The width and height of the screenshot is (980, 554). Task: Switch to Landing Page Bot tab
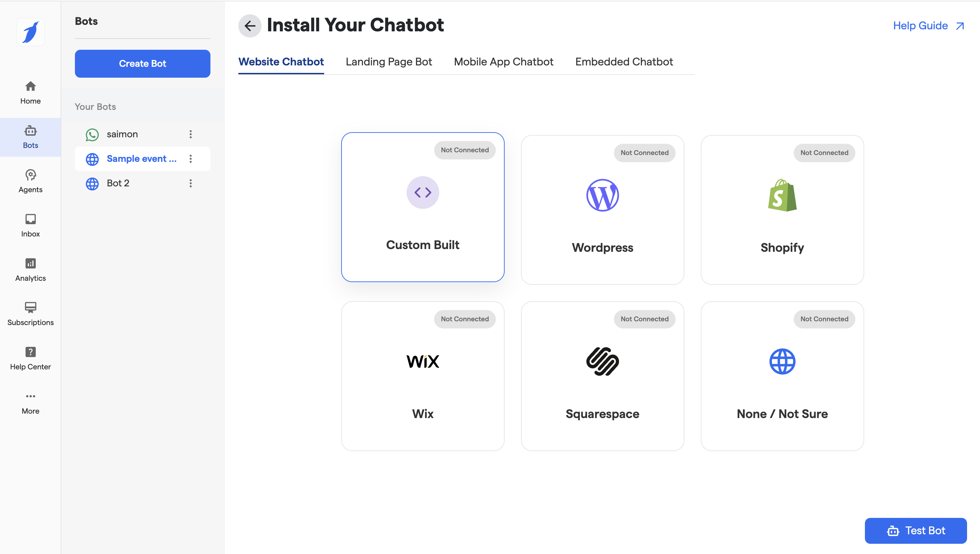pyautogui.click(x=389, y=62)
